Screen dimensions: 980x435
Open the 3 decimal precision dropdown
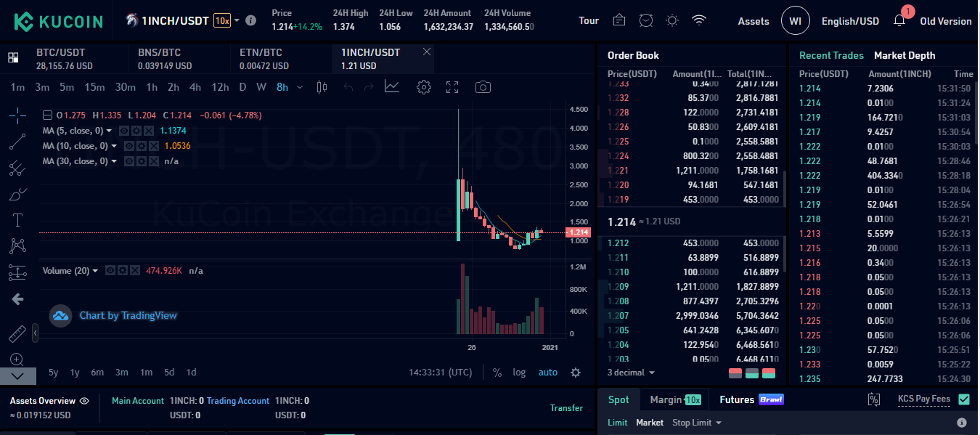coord(631,373)
